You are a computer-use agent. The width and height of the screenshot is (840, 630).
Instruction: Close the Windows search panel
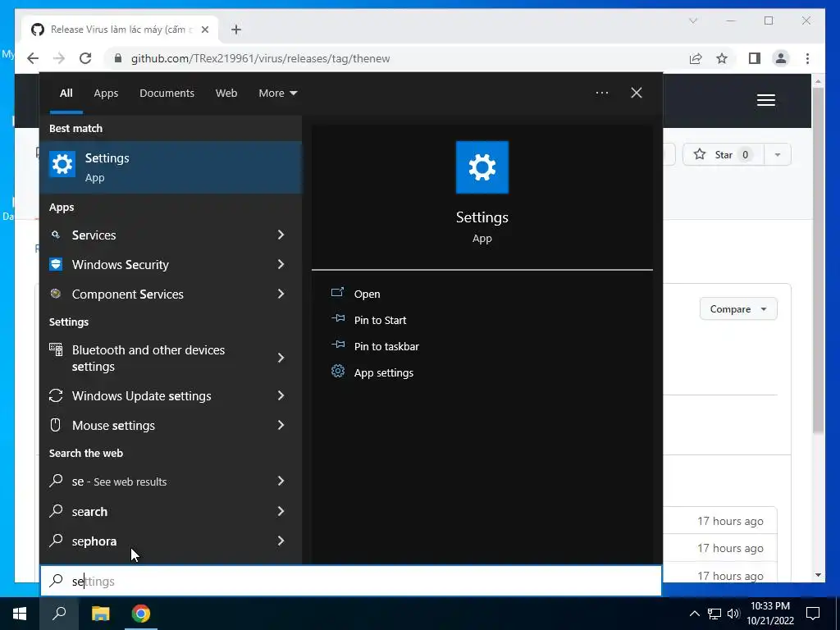pyautogui.click(x=636, y=93)
